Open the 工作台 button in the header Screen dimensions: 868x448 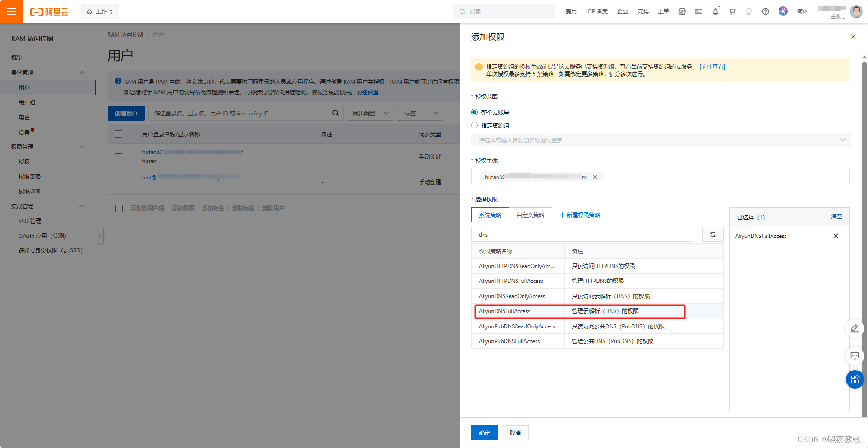[x=100, y=12]
